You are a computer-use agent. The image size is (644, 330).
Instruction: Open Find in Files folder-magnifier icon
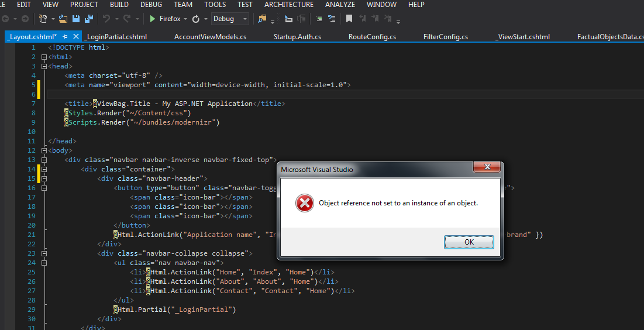262,19
